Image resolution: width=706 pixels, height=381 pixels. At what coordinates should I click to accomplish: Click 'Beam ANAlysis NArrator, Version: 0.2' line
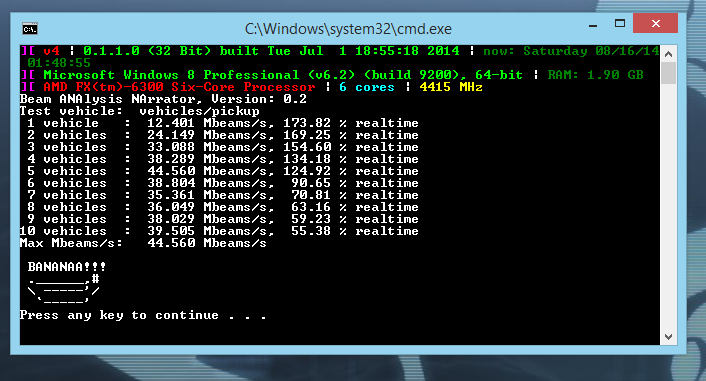(163, 99)
